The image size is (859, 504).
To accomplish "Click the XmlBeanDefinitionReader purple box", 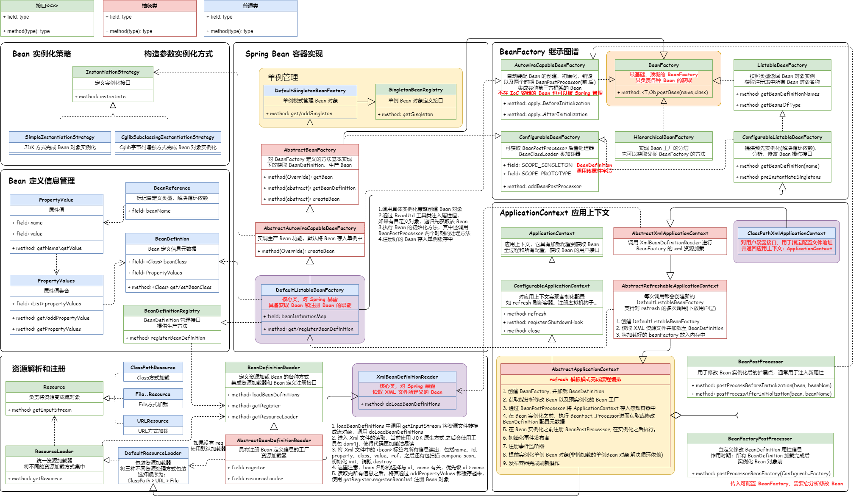I will [x=407, y=377].
